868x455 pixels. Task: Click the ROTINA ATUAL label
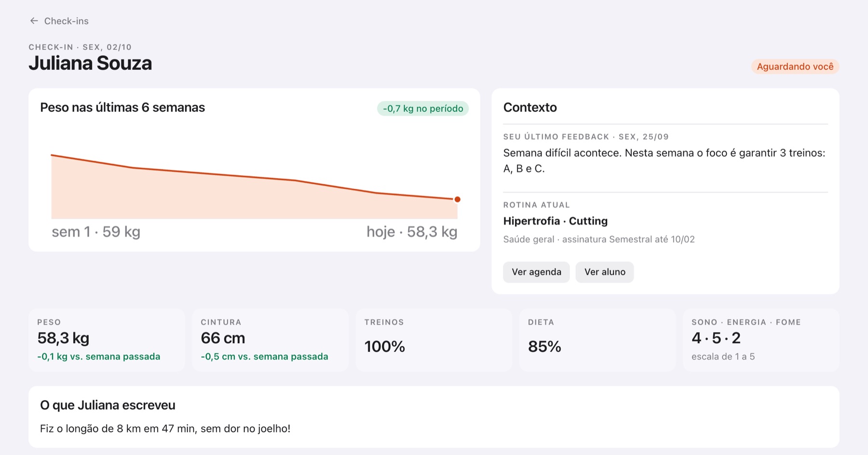click(536, 205)
